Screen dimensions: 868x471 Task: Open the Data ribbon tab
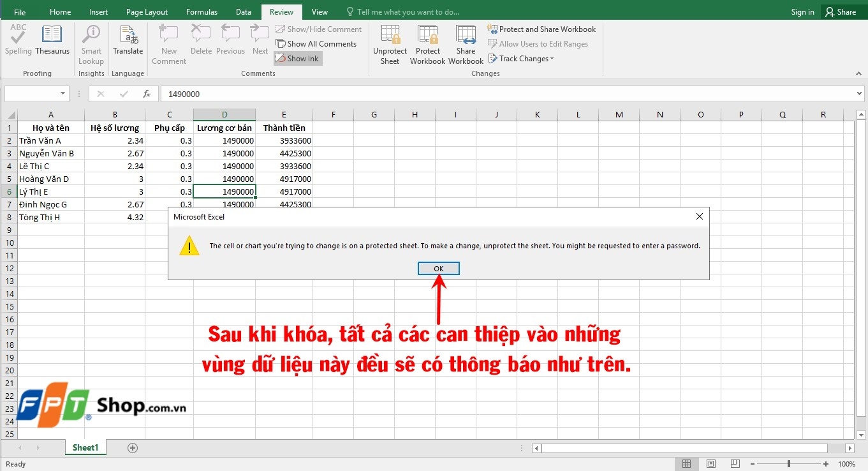click(244, 11)
